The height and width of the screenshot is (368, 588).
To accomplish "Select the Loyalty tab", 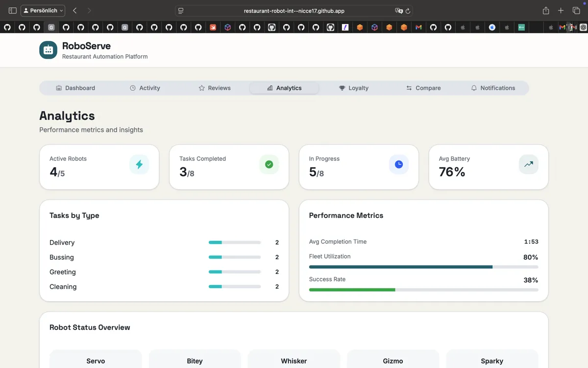I will pyautogui.click(x=354, y=88).
